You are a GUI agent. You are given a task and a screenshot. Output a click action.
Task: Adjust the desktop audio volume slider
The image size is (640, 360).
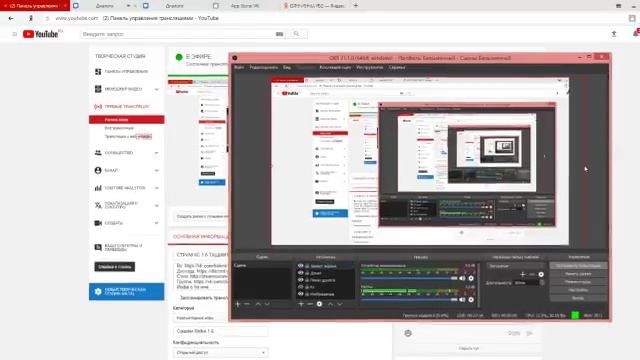(409, 278)
